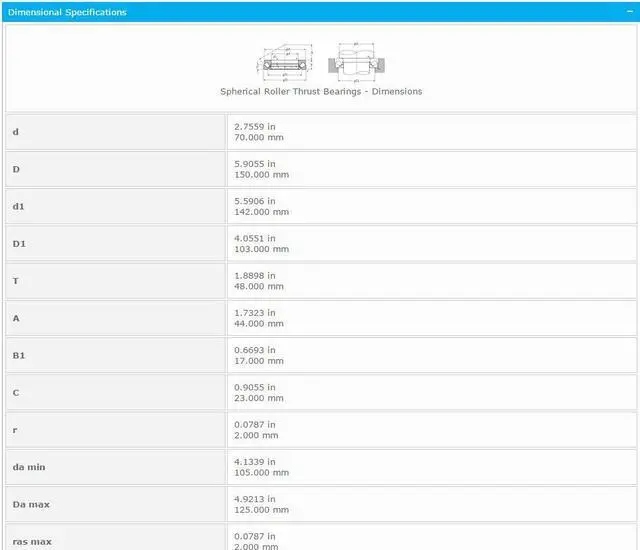Open the right bearing mounting diagram

355,61
